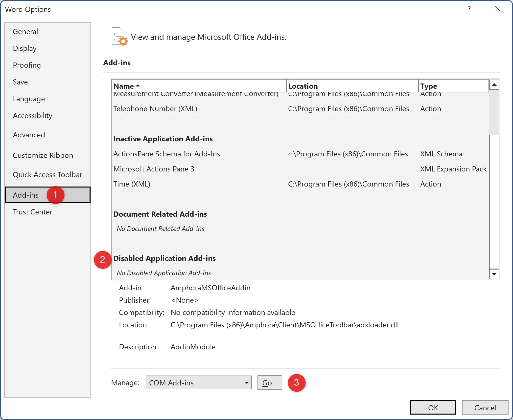513x420 pixels.
Task: Click the XML Schema type cell
Action: (x=441, y=154)
